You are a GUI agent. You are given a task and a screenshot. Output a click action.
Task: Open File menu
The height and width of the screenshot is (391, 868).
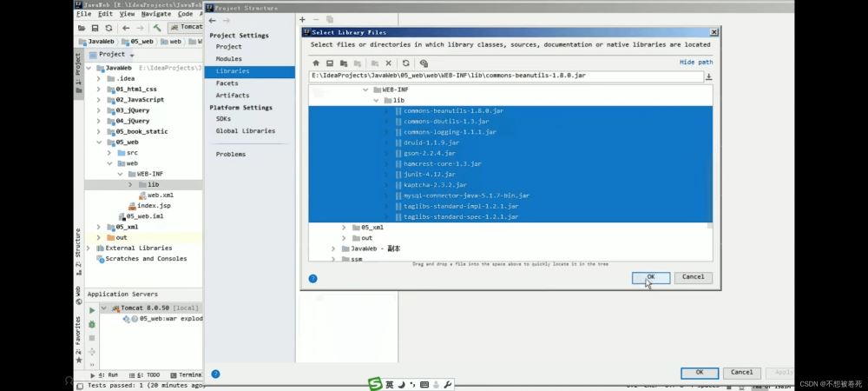point(84,14)
